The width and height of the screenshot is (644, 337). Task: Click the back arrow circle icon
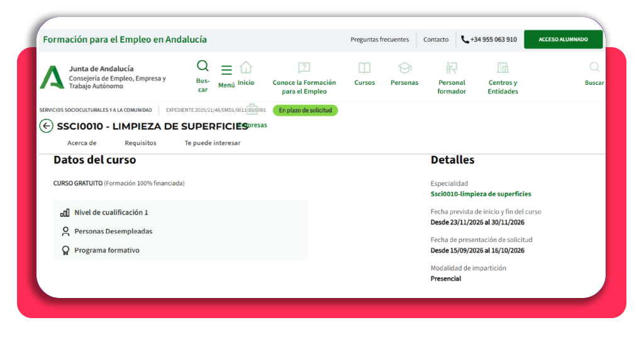click(47, 126)
